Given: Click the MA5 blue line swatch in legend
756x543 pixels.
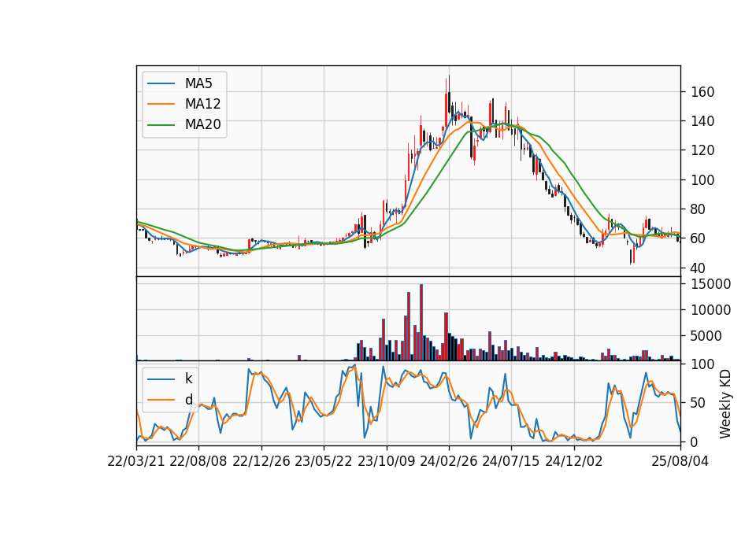Looking at the screenshot, I should pos(161,84).
